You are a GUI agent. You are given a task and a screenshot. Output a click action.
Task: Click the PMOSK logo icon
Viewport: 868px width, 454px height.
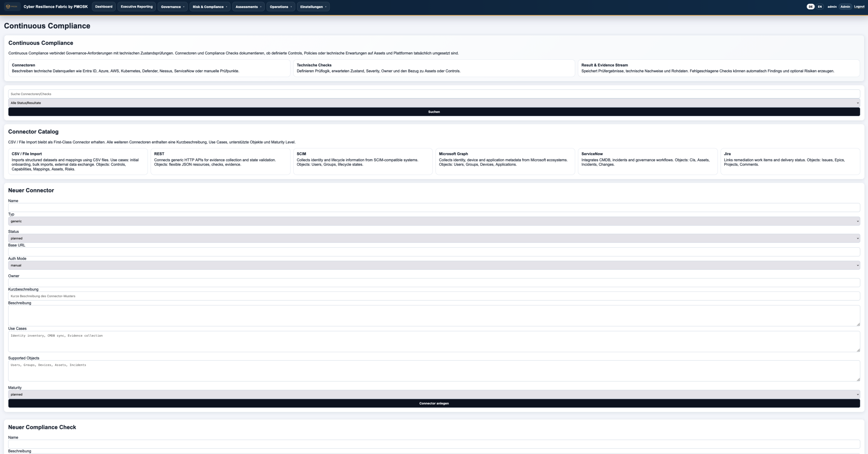[12, 6]
